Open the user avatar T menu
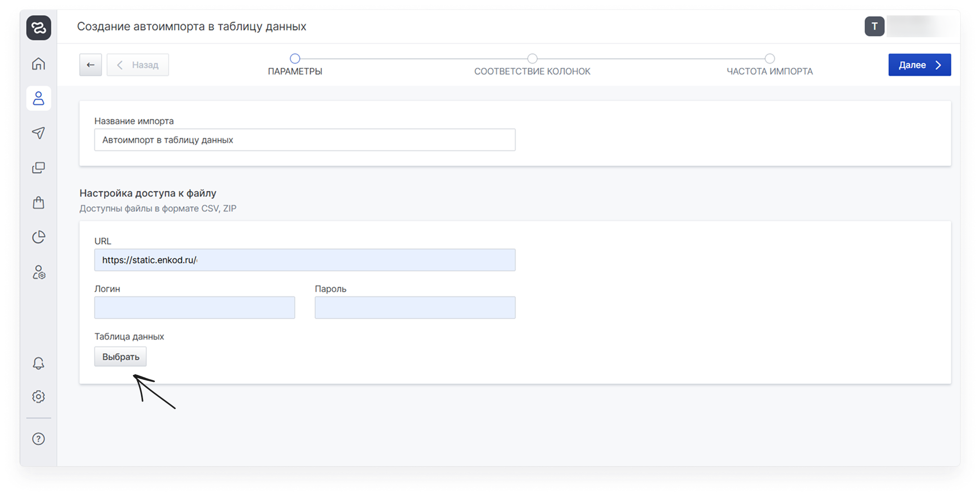 point(874,26)
